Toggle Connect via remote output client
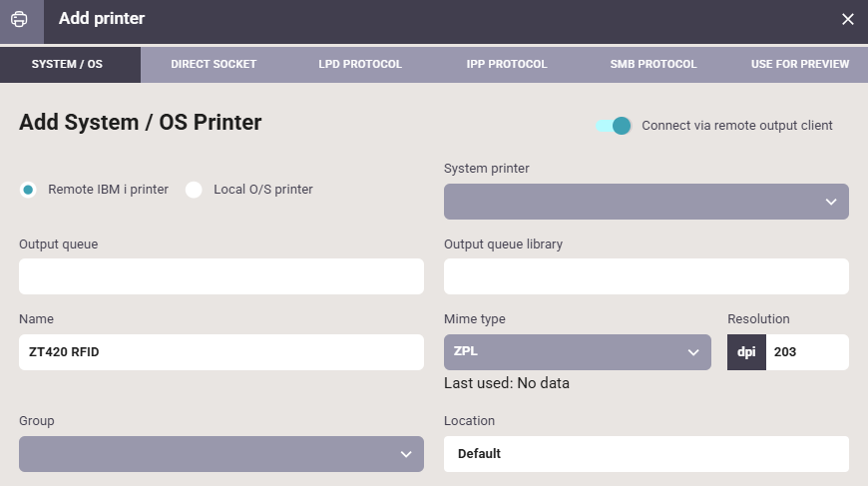 [614, 126]
